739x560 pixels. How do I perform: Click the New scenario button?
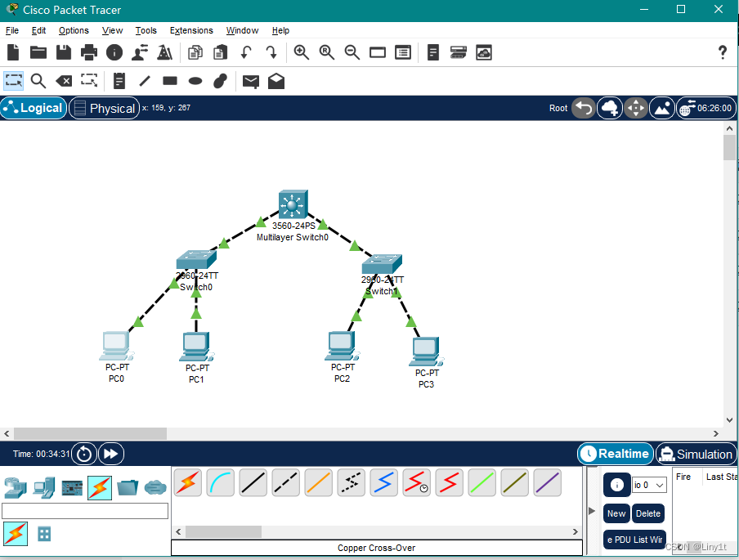point(616,513)
